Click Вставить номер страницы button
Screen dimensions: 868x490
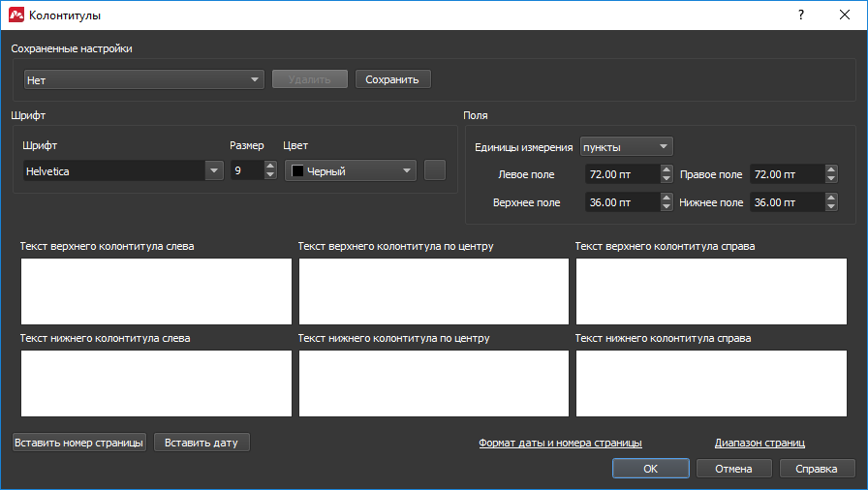tap(79, 443)
